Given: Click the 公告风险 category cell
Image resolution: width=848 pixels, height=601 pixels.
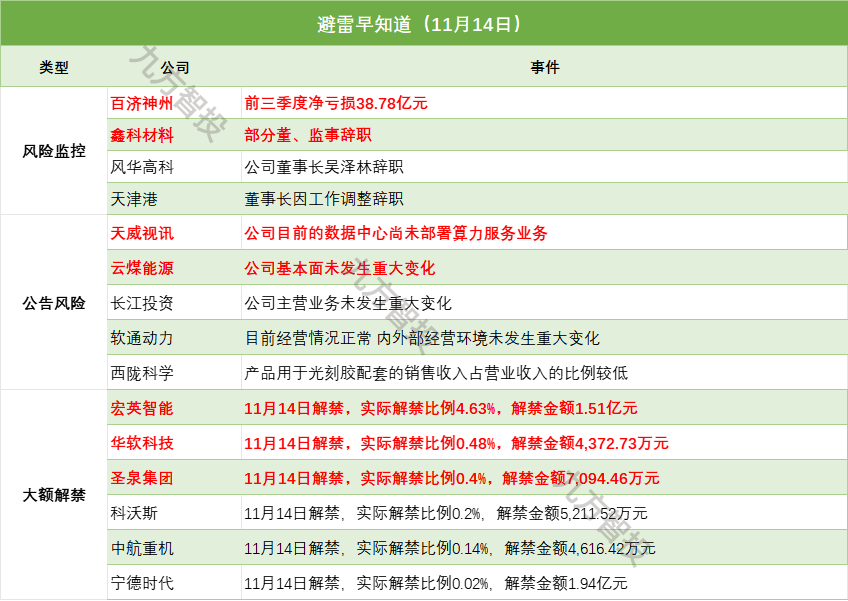Looking at the screenshot, I should click(x=54, y=303).
